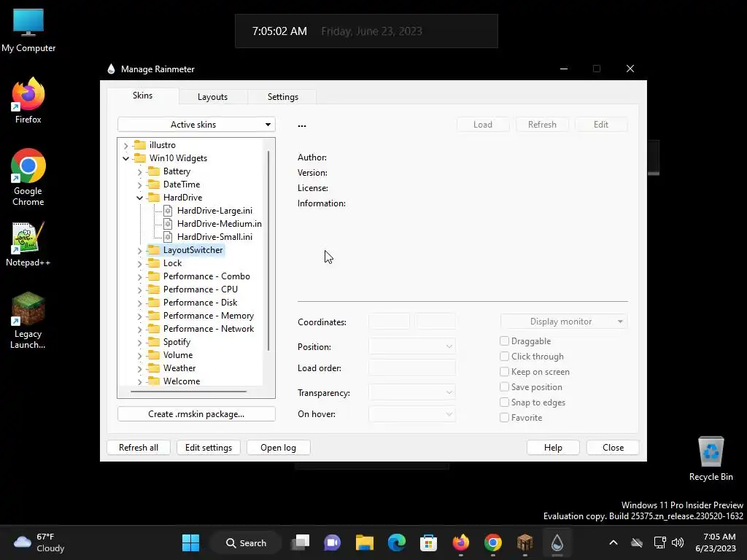Collapse the Win10 Widgets folder
The image size is (747, 560).
125,158
